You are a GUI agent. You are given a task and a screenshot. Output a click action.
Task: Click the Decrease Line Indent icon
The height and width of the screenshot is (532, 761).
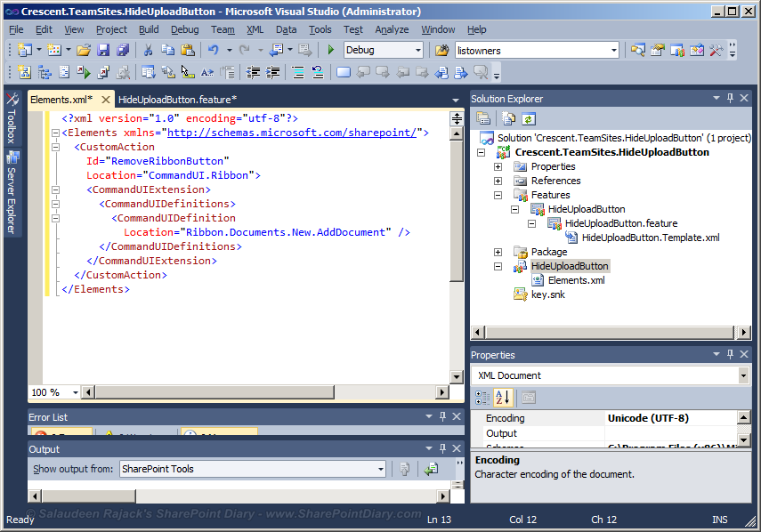coord(253,73)
